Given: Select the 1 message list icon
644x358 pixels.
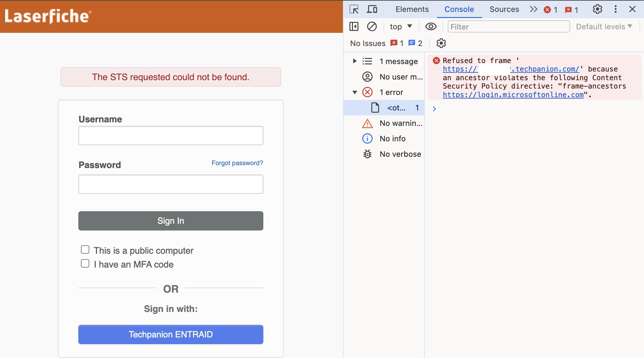Looking at the screenshot, I should pos(367,61).
